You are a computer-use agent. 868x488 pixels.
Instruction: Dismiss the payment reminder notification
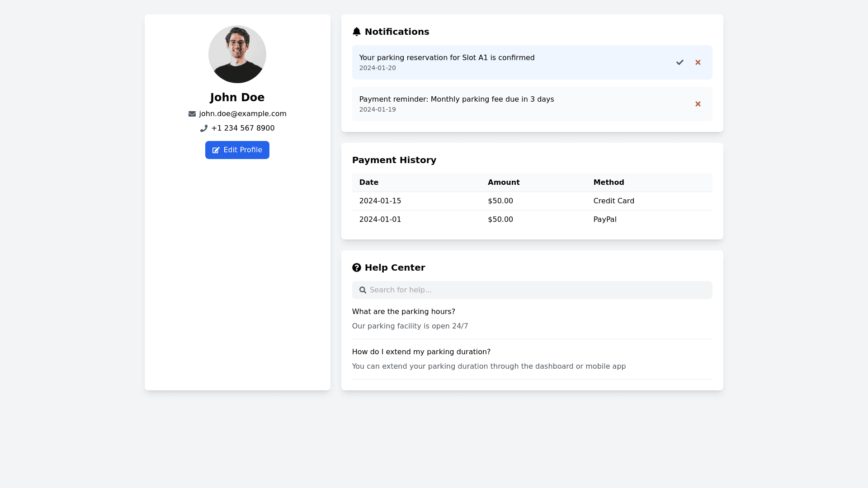tap(698, 104)
